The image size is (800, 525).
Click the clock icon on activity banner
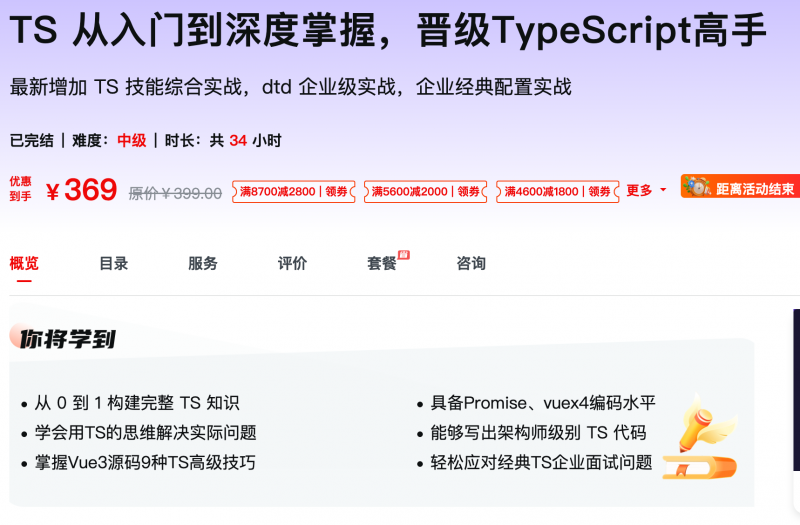click(x=697, y=186)
